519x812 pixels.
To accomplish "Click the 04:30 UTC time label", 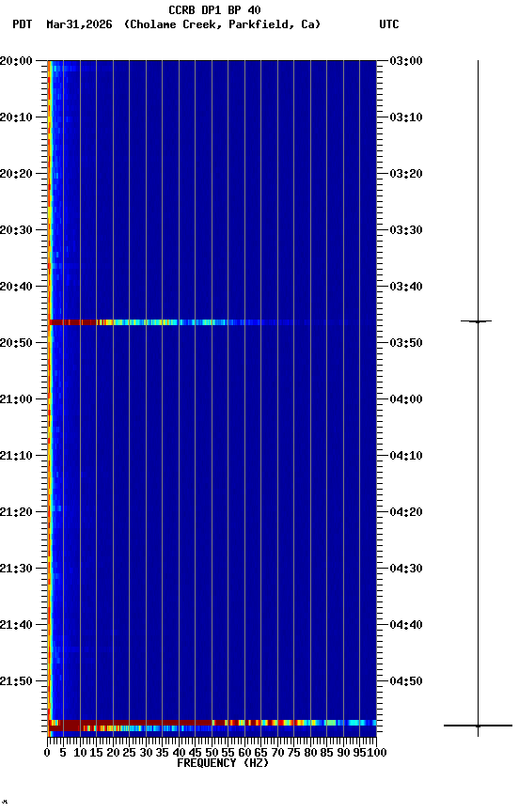I will [x=406, y=569].
